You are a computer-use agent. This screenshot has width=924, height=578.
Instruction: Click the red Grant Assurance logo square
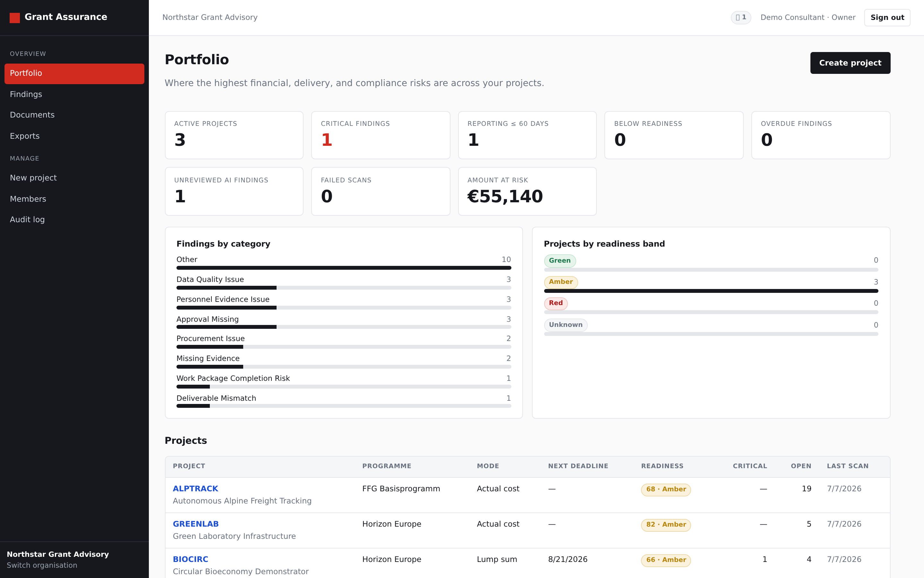[14, 18]
